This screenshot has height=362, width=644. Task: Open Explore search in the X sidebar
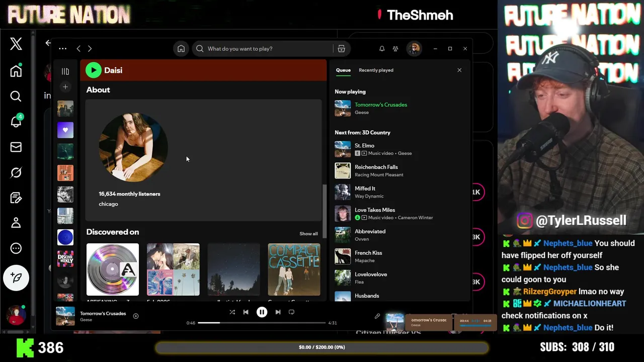point(16,96)
